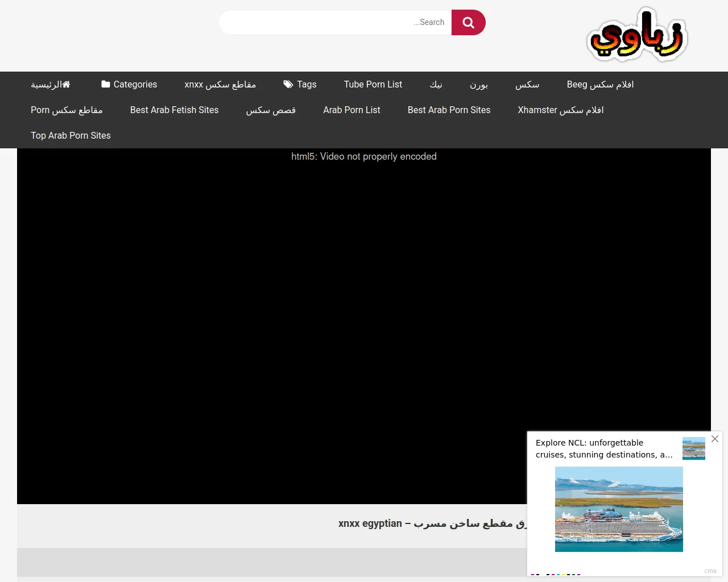Click the home icon in navigation
728x582 pixels.
(x=67, y=84)
